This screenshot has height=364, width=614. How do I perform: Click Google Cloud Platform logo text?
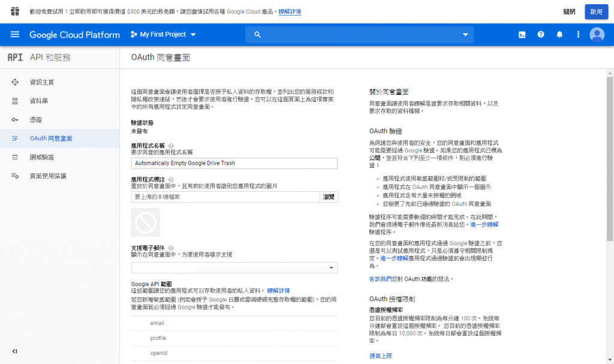click(74, 34)
